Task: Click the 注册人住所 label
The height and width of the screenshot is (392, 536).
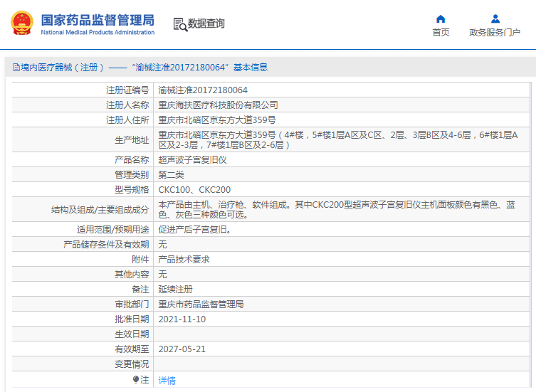Action: pos(127,120)
